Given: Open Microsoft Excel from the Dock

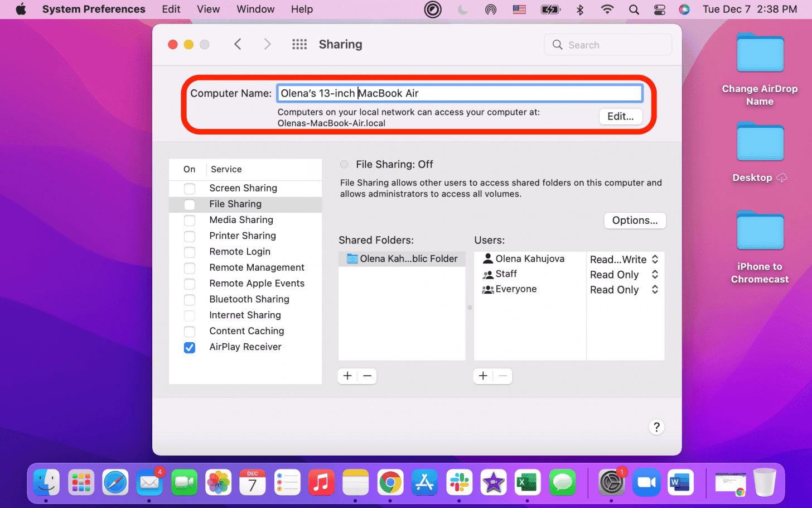Looking at the screenshot, I should pyautogui.click(x=527, y=482).
